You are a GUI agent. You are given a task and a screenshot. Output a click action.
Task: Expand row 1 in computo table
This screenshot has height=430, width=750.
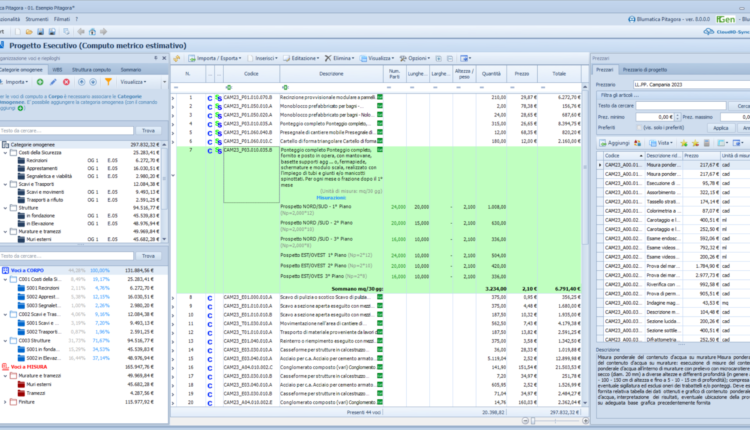pos(173,98)
